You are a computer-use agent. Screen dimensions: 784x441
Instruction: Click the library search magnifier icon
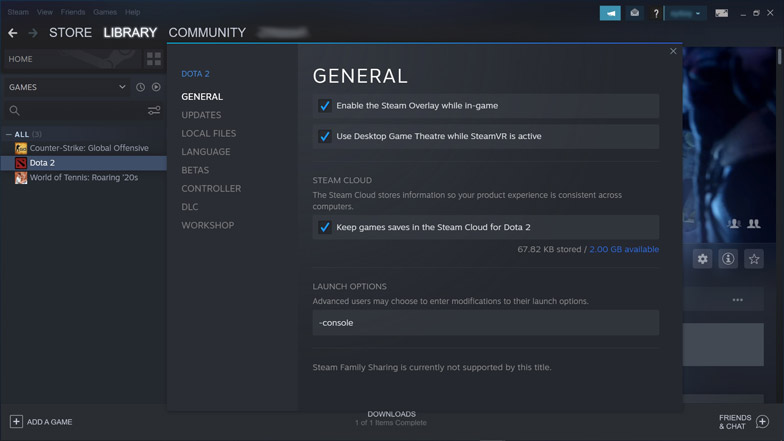[14, 110]
